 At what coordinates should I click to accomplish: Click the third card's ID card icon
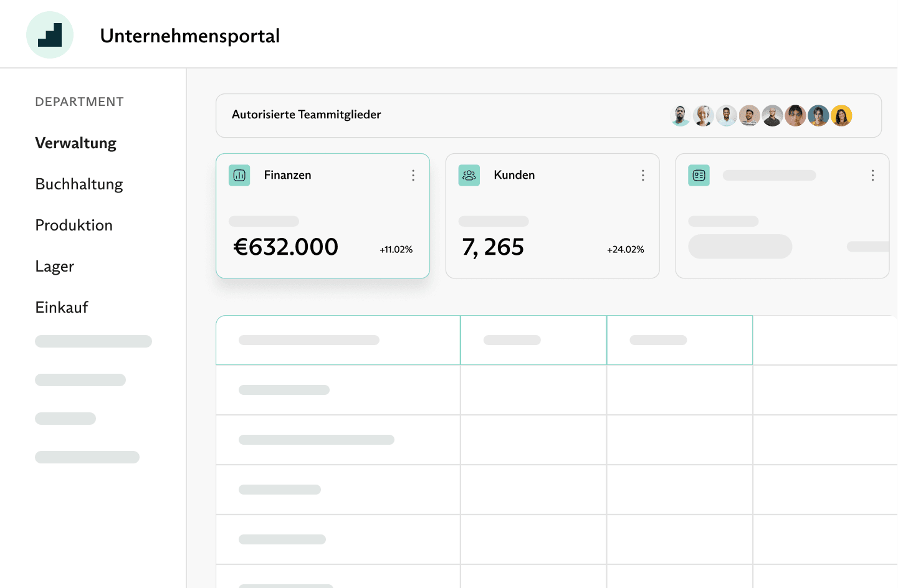[x=699, y=176]
